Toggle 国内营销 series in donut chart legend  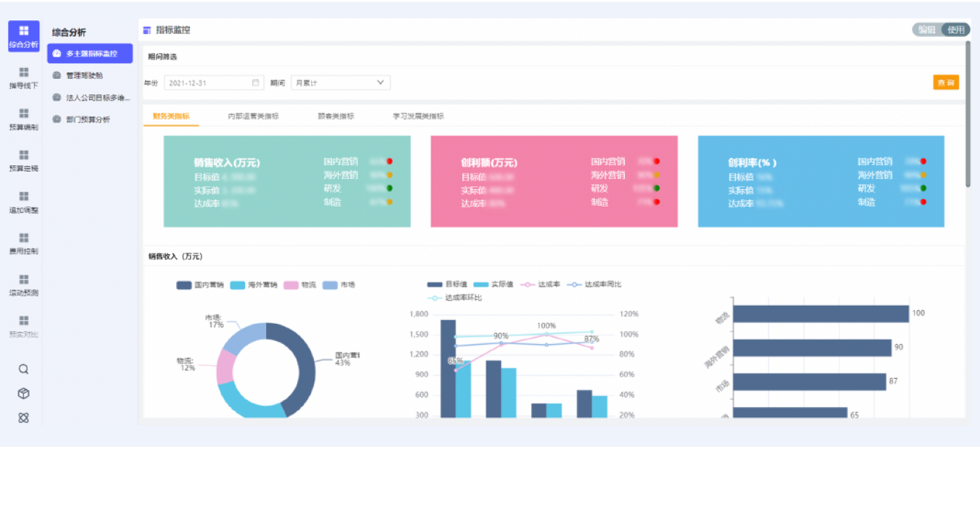coord(200,285)
